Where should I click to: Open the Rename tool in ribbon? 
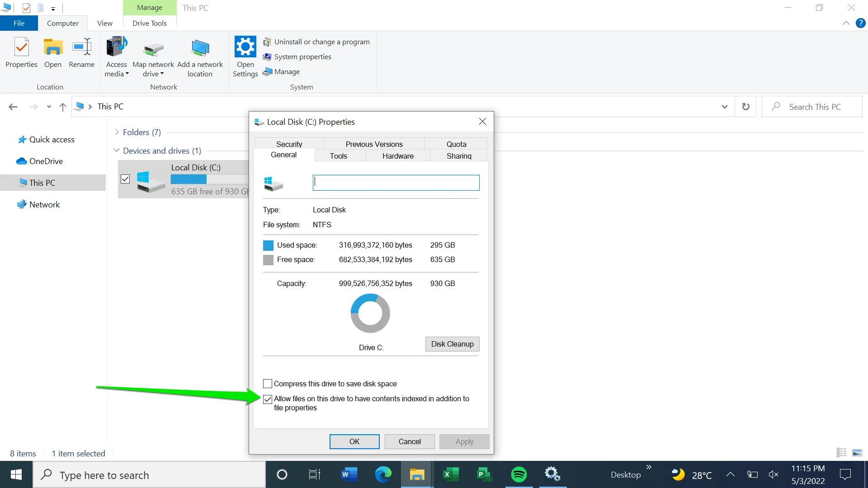coord(82,54)
